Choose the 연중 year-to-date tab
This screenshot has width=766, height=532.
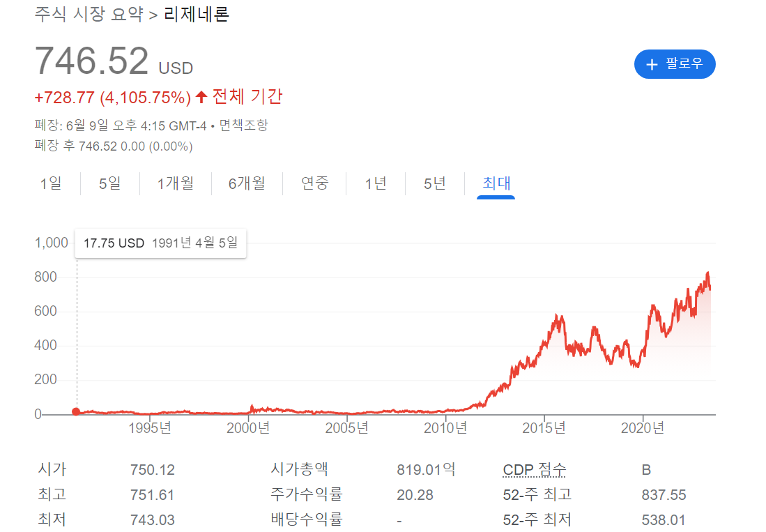tap(314, 183)
